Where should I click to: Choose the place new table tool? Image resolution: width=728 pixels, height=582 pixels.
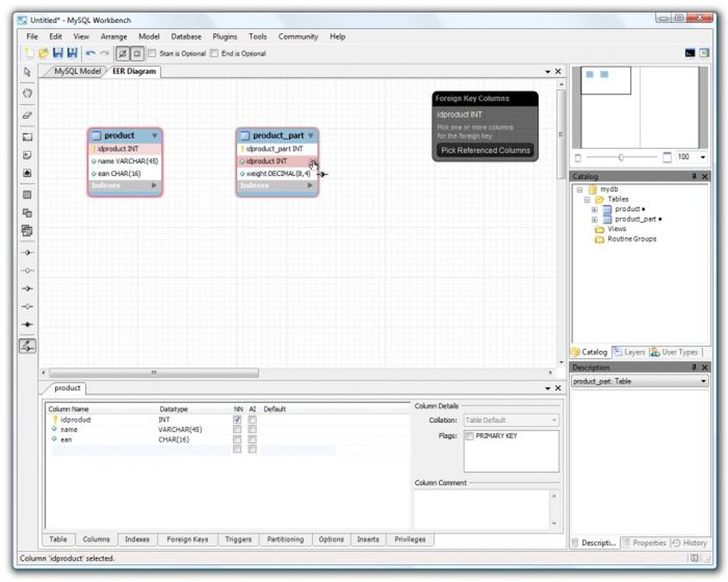pos(27,194)
